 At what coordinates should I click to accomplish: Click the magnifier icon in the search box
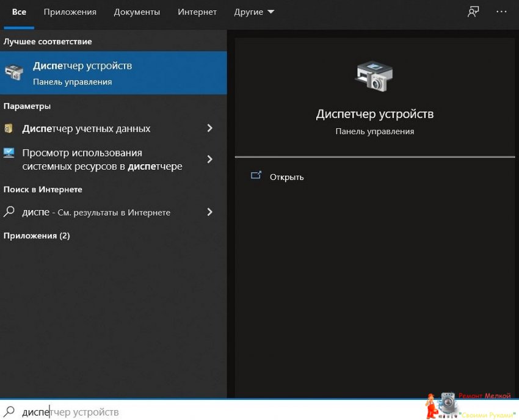10,412
